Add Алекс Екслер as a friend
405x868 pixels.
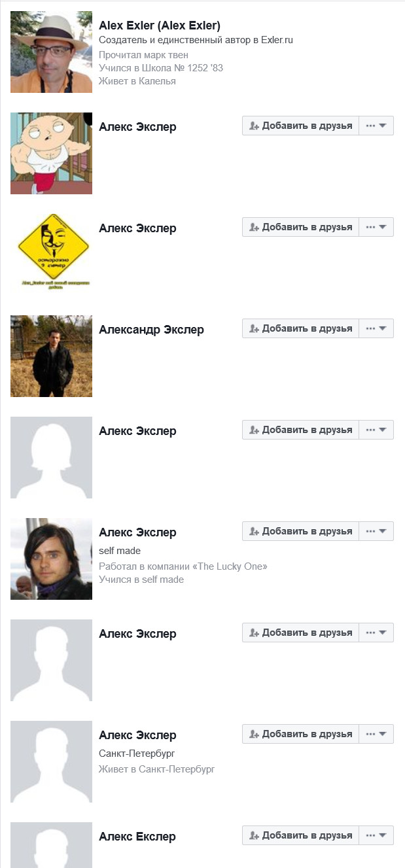(300, 835)
